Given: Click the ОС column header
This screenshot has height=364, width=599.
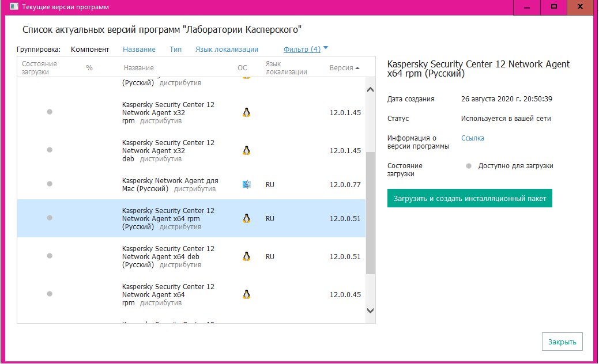Looking at the screenshot, I should [x=242, y=68].
